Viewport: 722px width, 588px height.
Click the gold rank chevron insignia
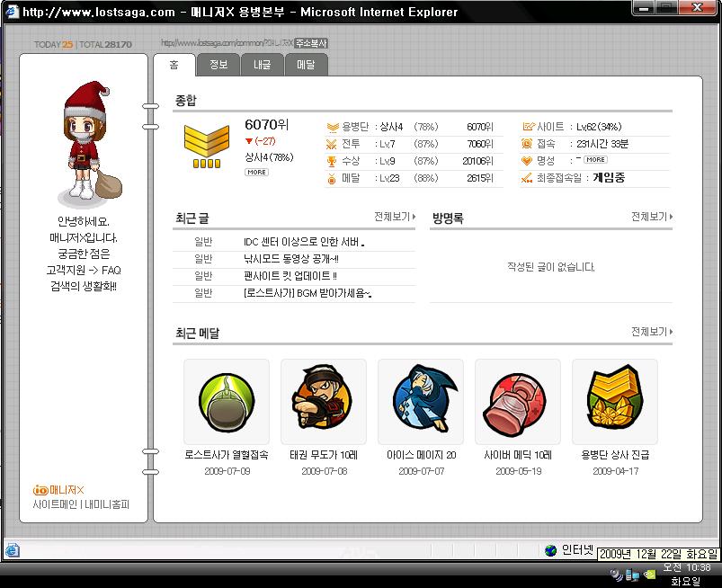coord(206,147)
